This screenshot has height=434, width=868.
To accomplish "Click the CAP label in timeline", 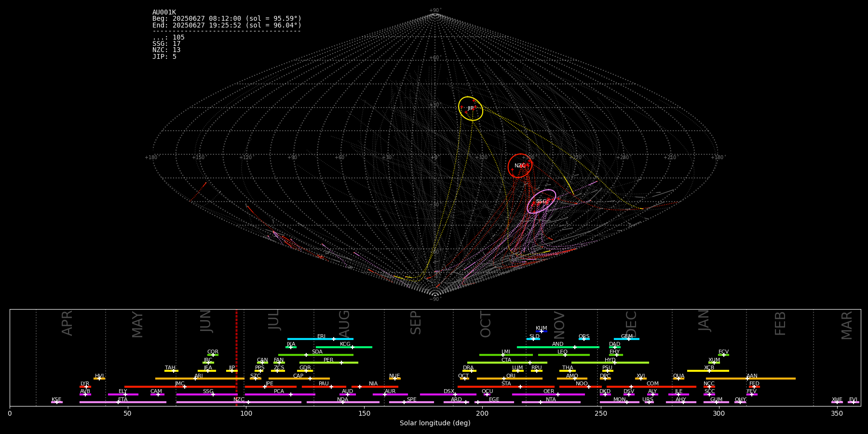I will point(298,376).
